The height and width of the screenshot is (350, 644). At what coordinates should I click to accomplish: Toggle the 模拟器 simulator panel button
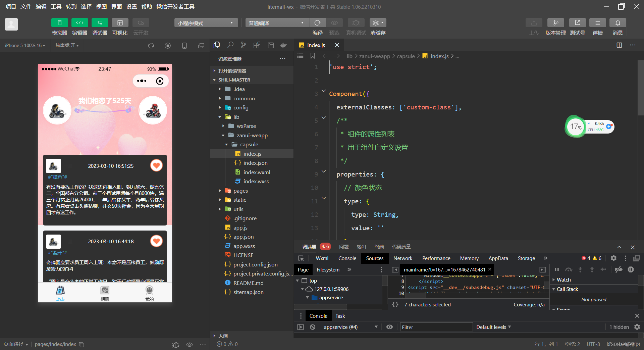click(59, 23)
